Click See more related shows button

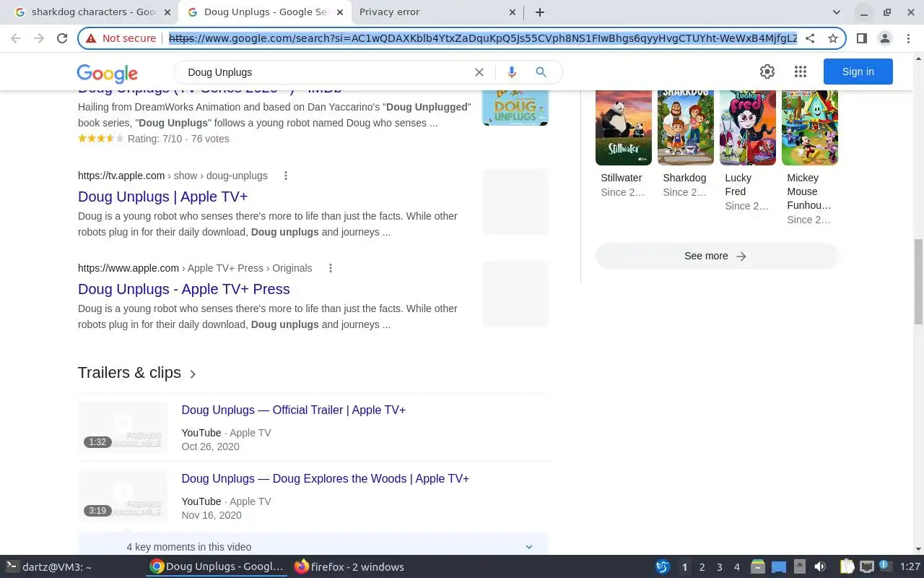716,256
